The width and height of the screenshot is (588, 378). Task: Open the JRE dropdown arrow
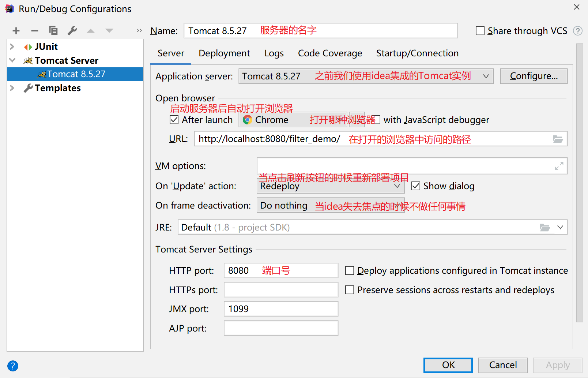(x=560, y=228)
